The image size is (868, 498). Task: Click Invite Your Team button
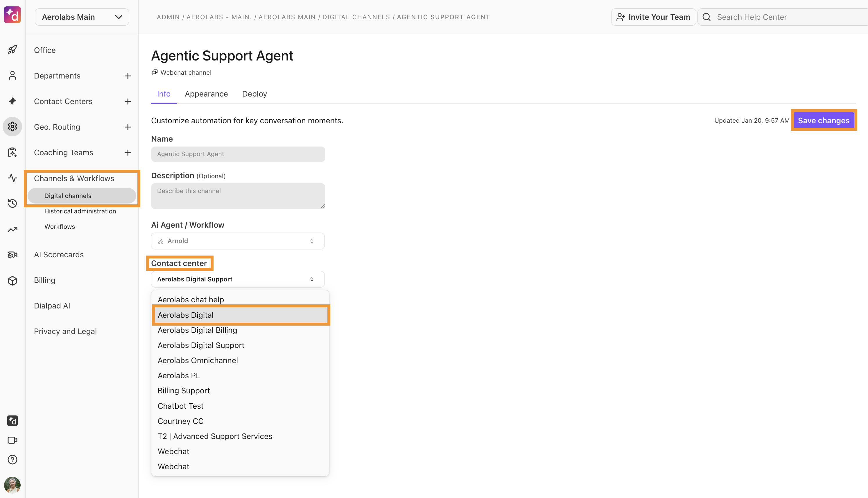click(x=653, y=17)
